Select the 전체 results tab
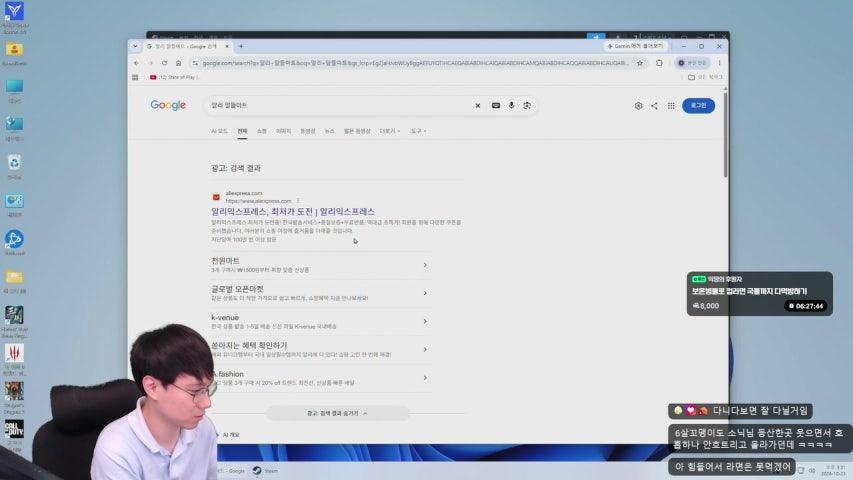Image resolution: width=853 pixels, height=480 pixels. point(242,131)
